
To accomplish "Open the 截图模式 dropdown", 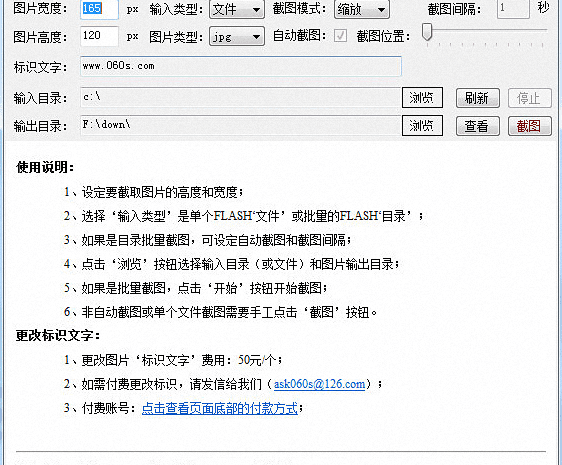I will [362, 9].
